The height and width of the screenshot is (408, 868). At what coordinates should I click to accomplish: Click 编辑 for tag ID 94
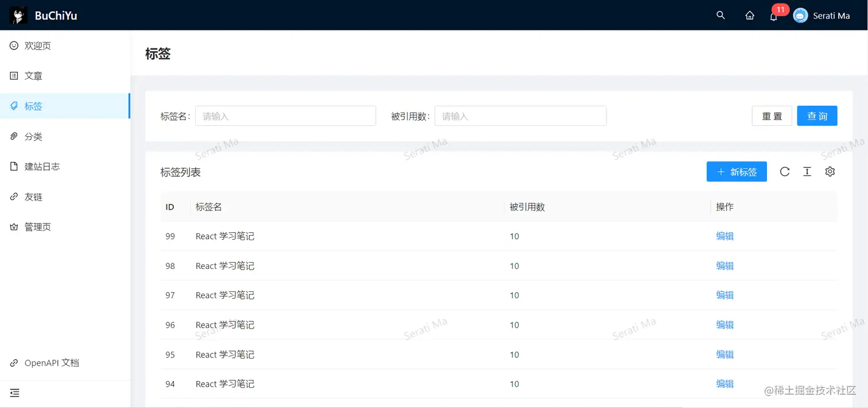724,384
